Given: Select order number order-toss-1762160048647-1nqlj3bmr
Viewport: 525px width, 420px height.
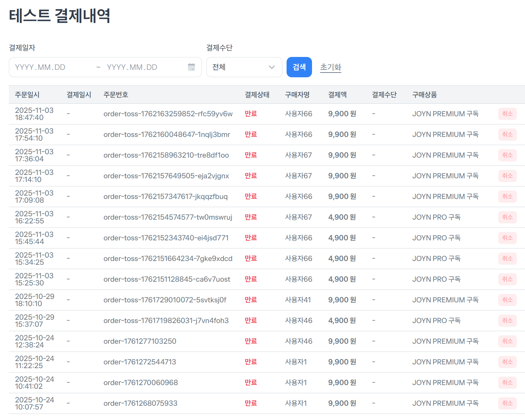Looking at the screenshot, I should [x=167, y=135].
